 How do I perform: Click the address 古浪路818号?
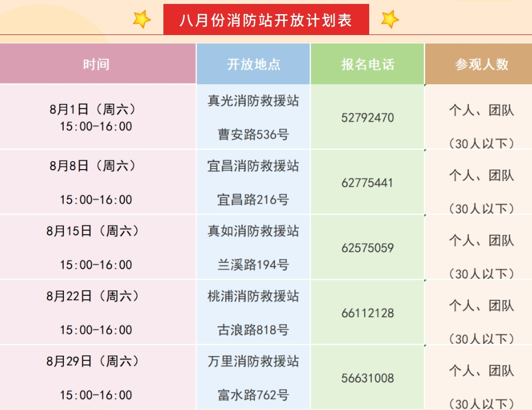(253, 330)
